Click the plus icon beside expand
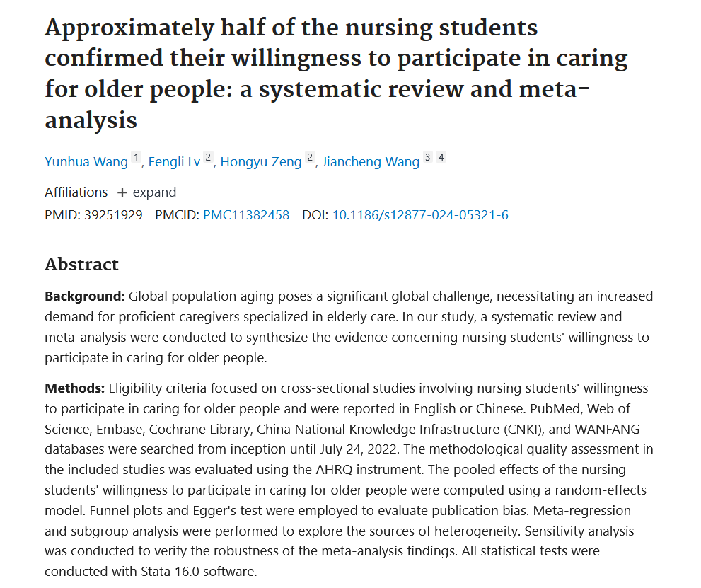This screenshot has width=701, height=588. click(x=122, y=192)
